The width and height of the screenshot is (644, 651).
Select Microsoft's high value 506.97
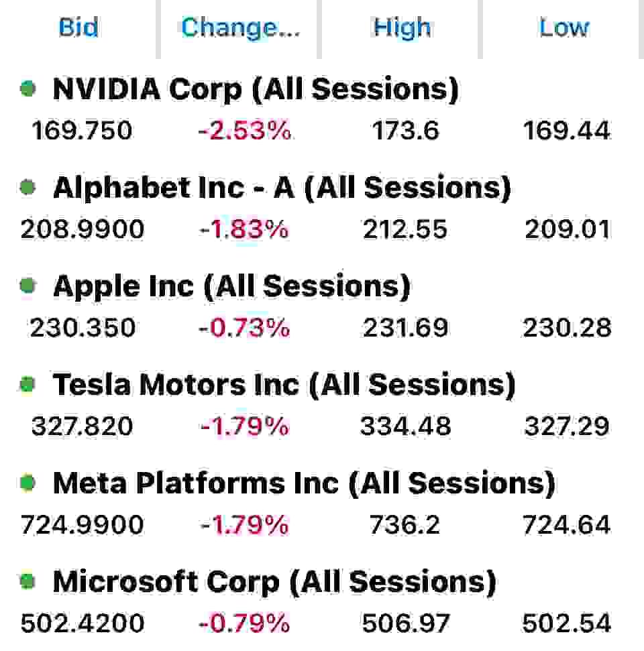click(x=406, y=624)
